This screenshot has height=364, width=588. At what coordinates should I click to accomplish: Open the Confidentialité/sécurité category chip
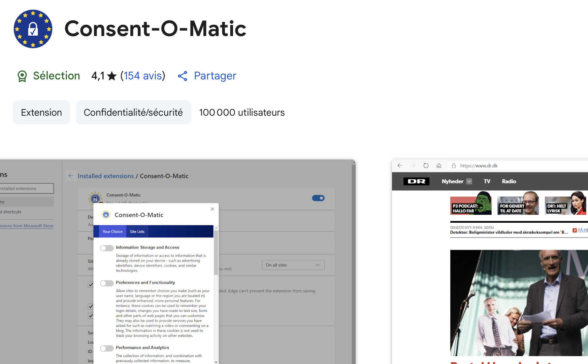[x=133, y=112]
